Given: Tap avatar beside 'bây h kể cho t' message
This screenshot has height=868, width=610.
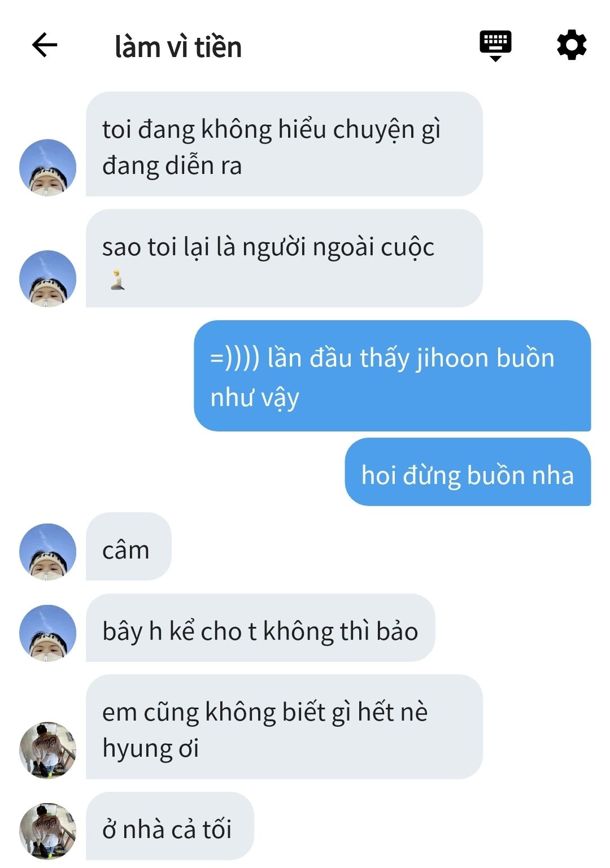Looking at the screenshot, I should (47, 633).
